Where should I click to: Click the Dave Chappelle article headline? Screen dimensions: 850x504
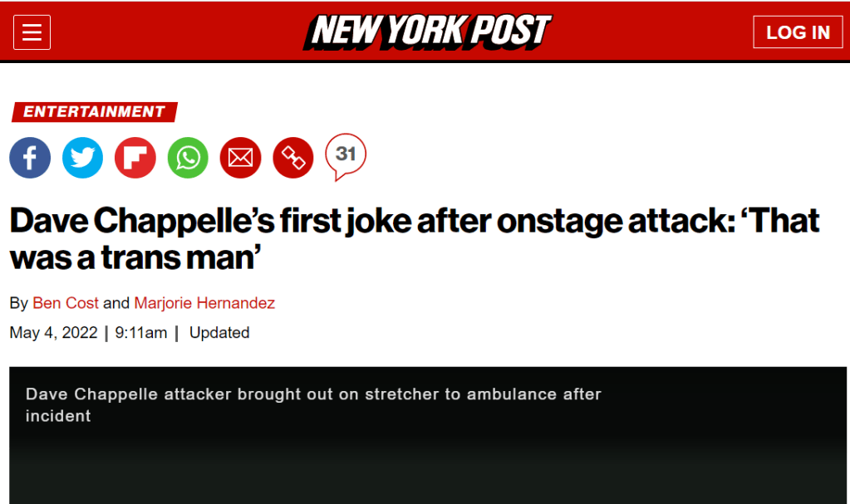414,239
